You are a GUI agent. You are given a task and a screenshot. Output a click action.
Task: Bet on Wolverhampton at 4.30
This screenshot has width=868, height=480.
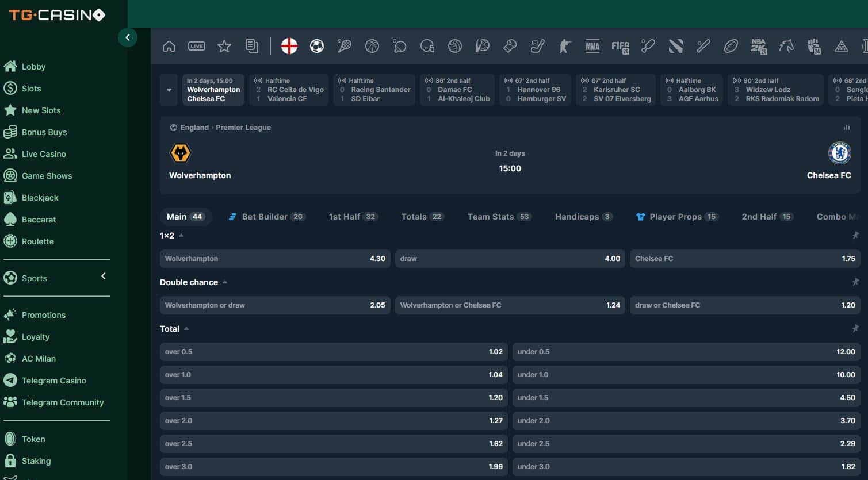pyautogui.click(x=275, y=259)
